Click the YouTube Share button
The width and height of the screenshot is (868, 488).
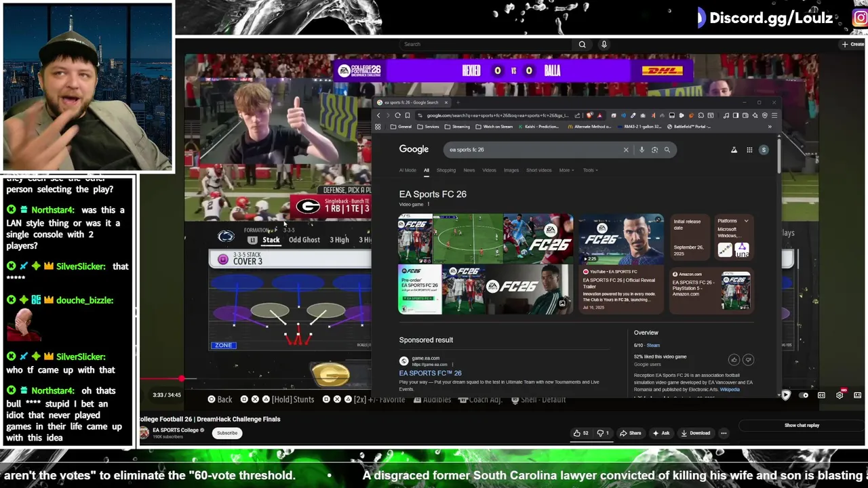click(631, 433)
